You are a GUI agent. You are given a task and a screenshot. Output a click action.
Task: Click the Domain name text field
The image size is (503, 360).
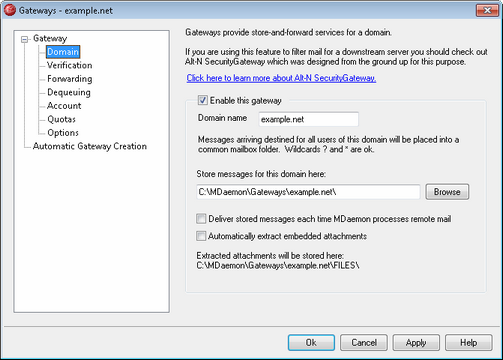(x=309, y=119)
